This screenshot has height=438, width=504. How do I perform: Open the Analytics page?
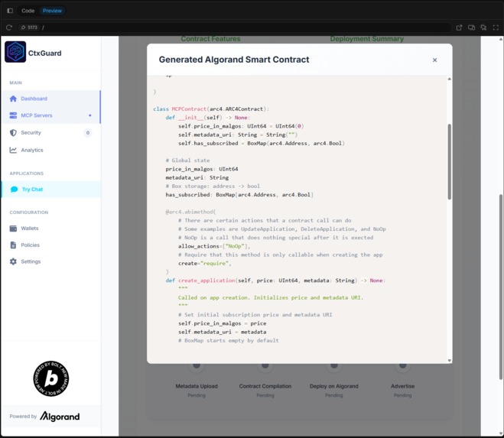tap(50, 150)
